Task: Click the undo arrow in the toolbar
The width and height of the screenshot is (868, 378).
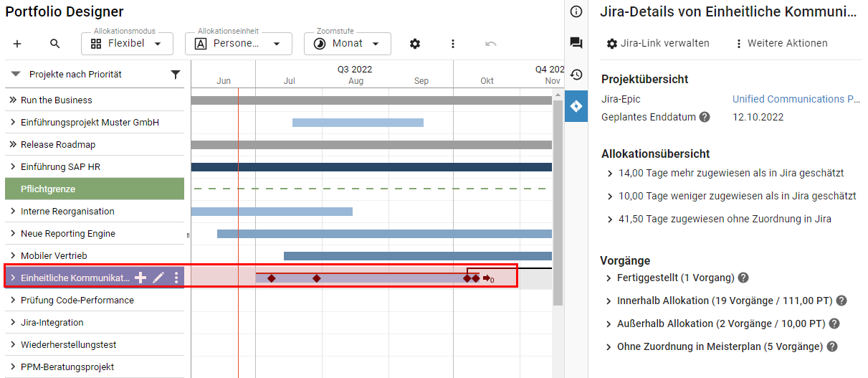Action: point(491,44)
